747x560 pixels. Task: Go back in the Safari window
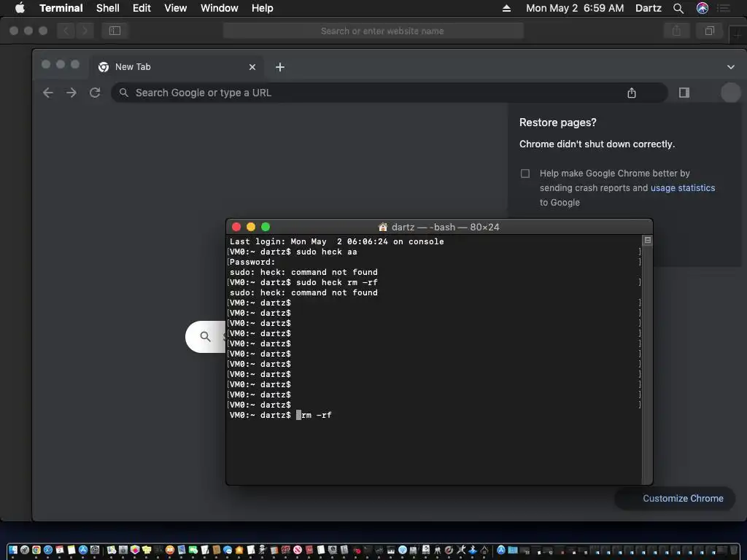coord(66,31)
